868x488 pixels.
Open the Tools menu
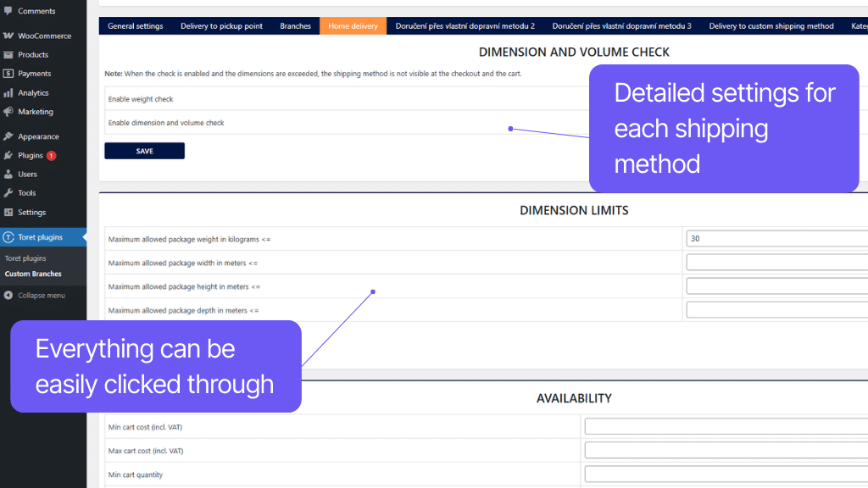tap(26, 193)
